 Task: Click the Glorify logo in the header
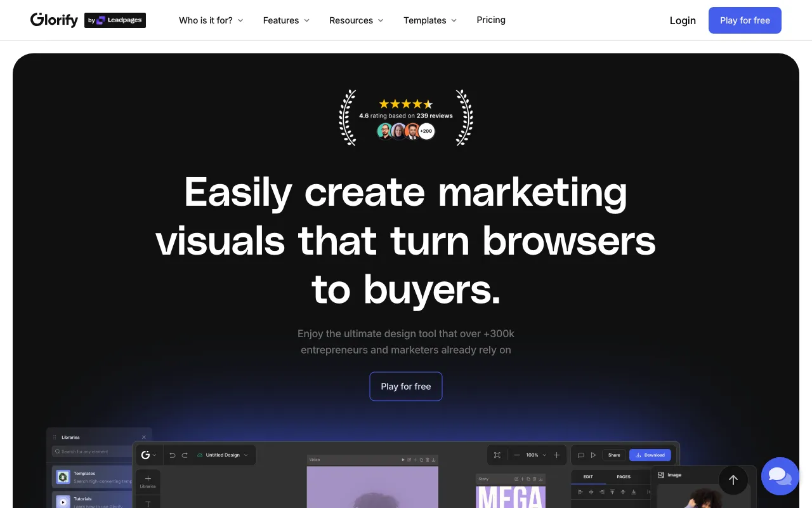coord(54,20)
